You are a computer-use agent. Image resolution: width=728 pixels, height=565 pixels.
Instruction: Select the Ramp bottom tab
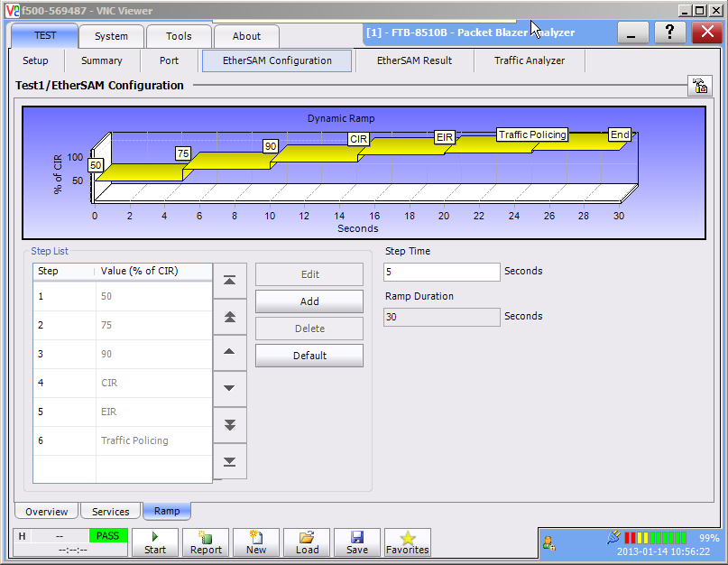[167, 511]
